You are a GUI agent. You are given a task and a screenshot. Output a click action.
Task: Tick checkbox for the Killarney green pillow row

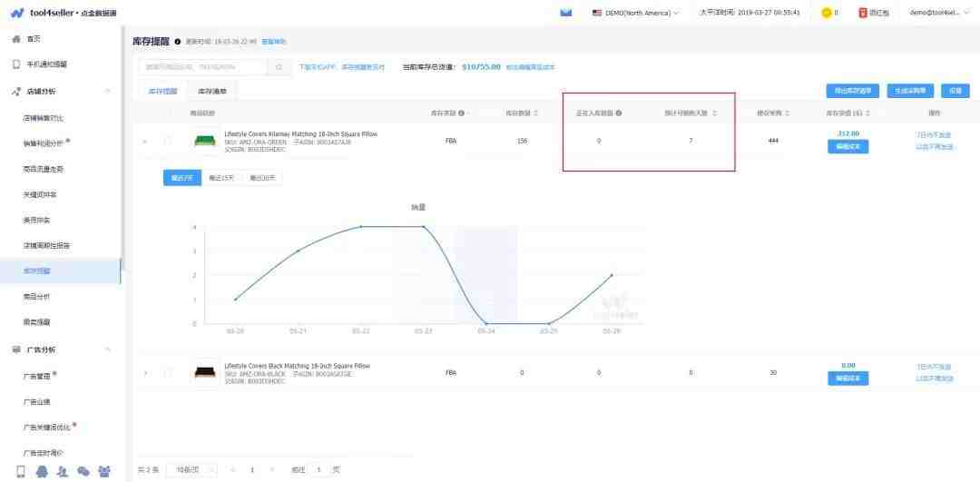coord(168,141)
